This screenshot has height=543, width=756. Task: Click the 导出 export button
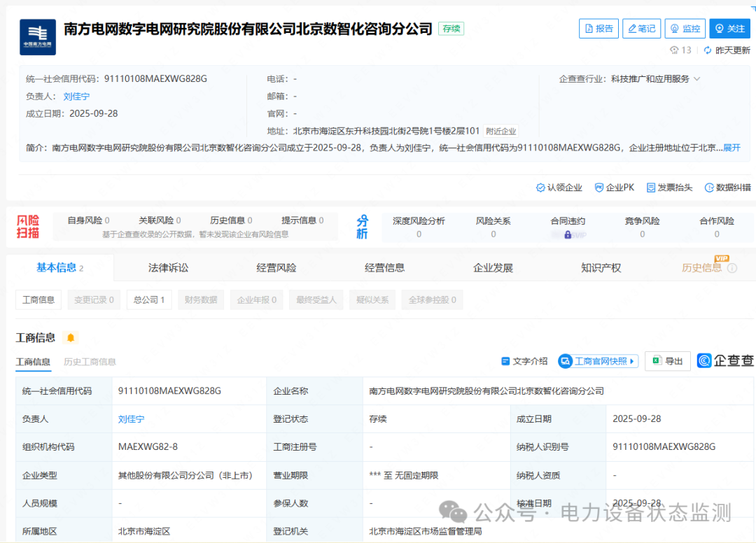click(667, 361)
